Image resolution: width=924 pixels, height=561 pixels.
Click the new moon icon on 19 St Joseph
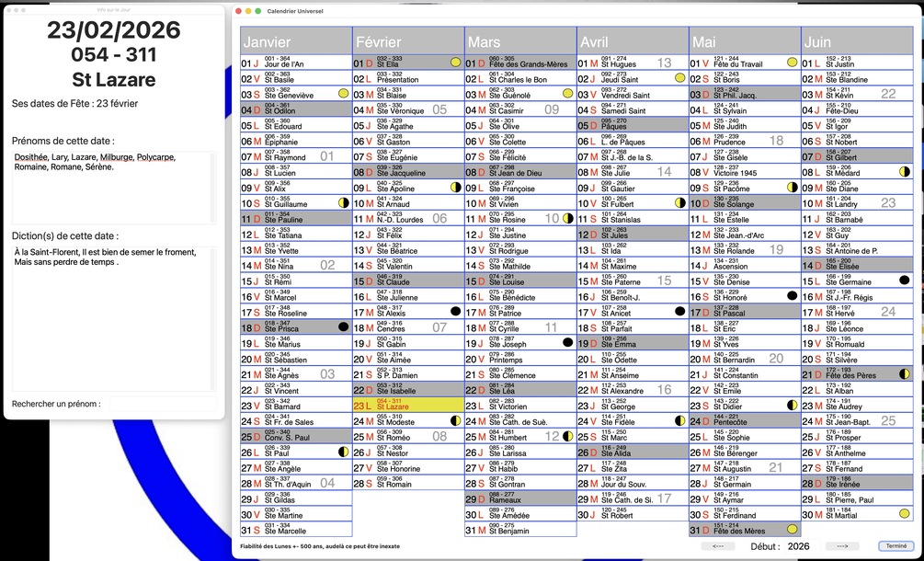[567, 342]
